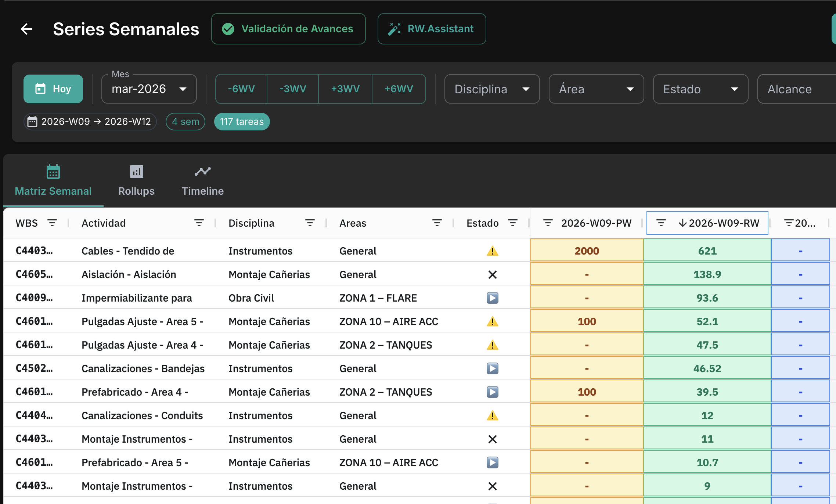The width and height of the screenshot is (836, 504).
Task: Expand the Disciplina filter dropdown
Action: 491,89
